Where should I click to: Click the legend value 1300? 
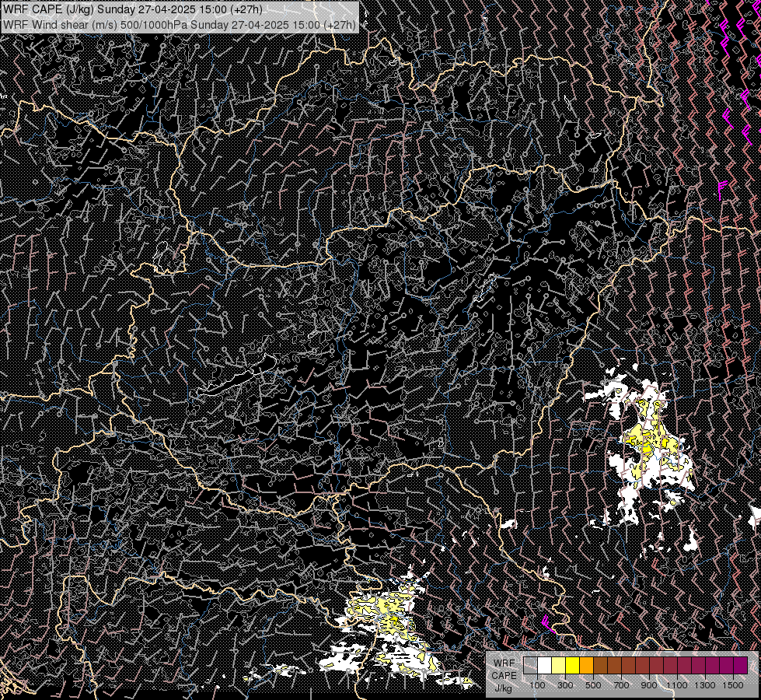point(705,685)
